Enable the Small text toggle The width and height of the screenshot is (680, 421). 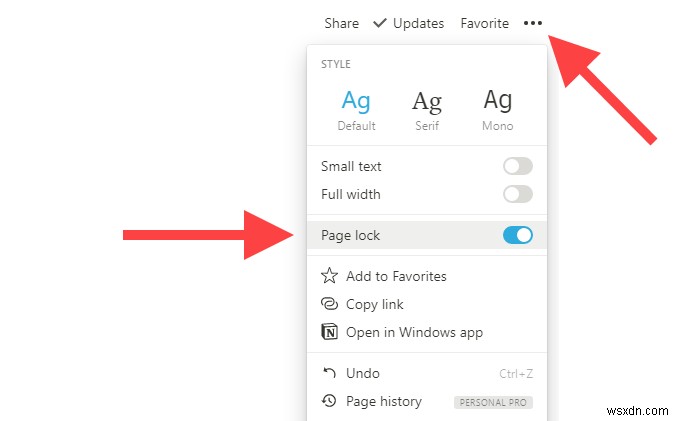coord(517,166)
